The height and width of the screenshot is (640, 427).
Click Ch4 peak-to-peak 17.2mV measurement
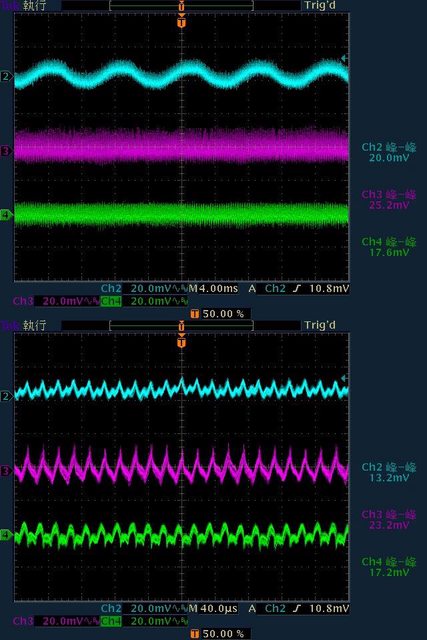[x=389, y=567]
